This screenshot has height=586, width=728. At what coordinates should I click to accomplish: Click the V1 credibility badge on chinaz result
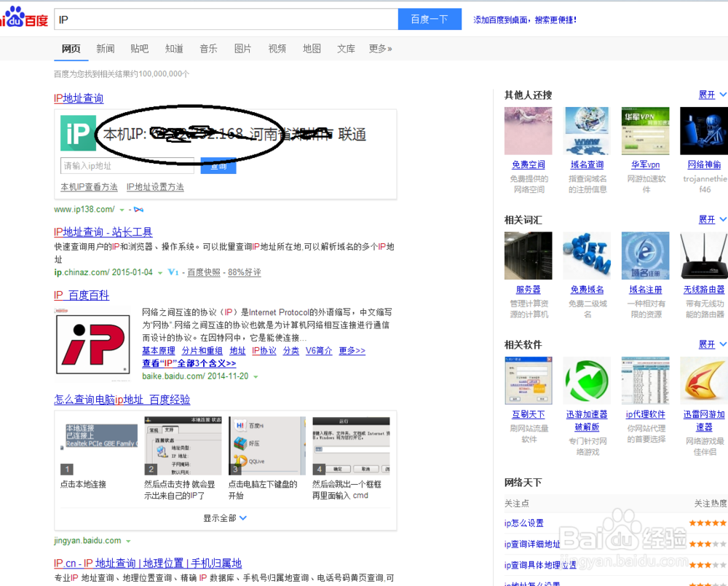173,272
